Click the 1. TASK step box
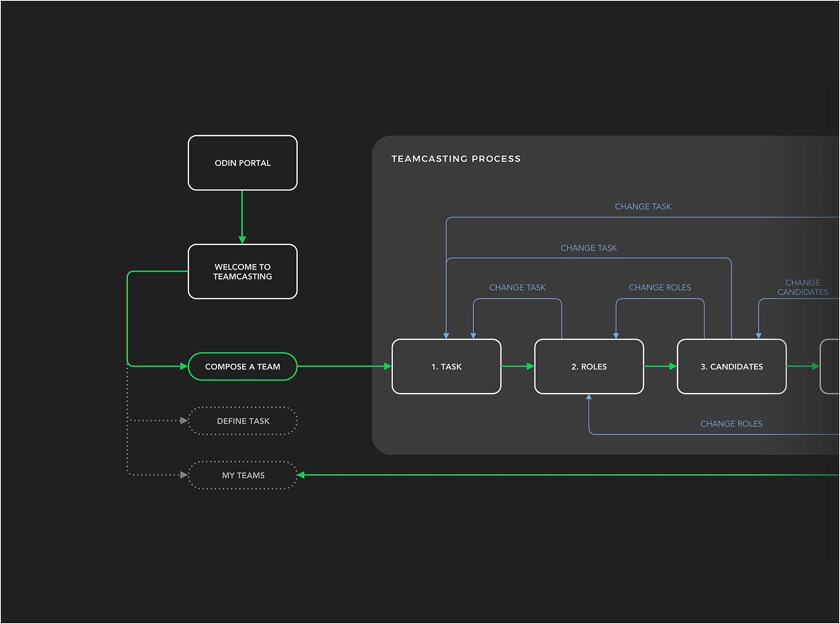840x624 pixels. [x=446, y=366]
